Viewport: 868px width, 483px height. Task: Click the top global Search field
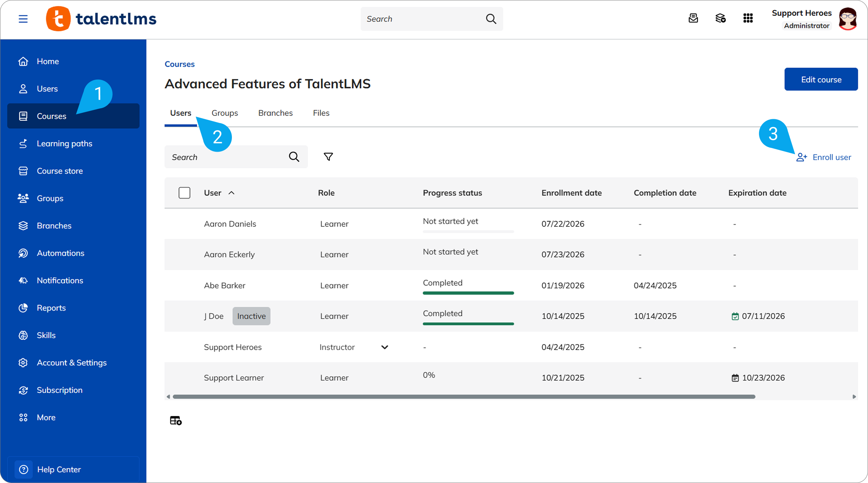click(x=432, y=19)
